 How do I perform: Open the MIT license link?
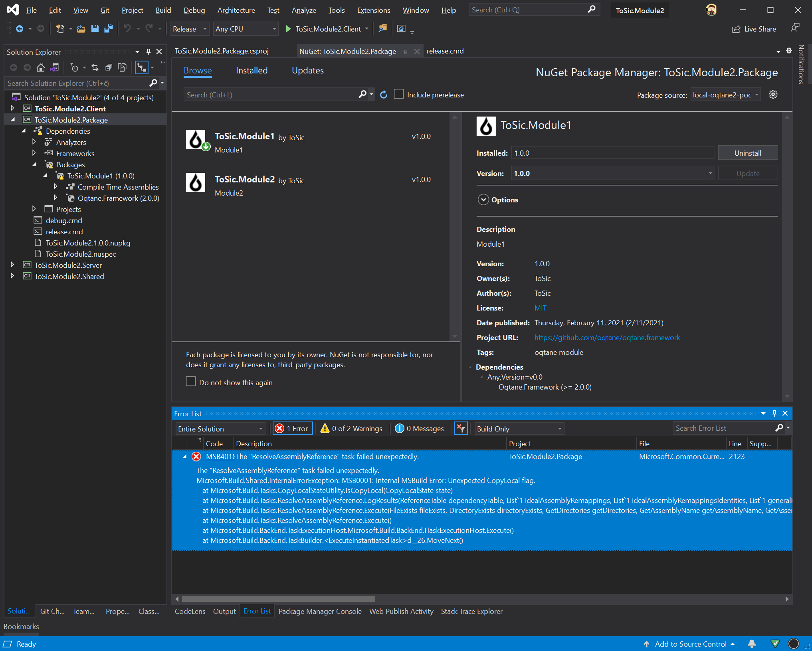click(x=540, y=308)
